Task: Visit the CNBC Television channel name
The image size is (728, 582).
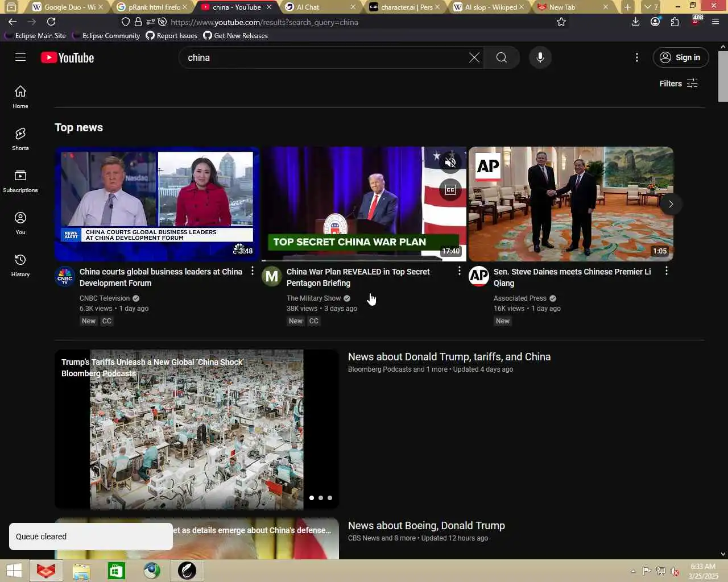Action: 105,298
